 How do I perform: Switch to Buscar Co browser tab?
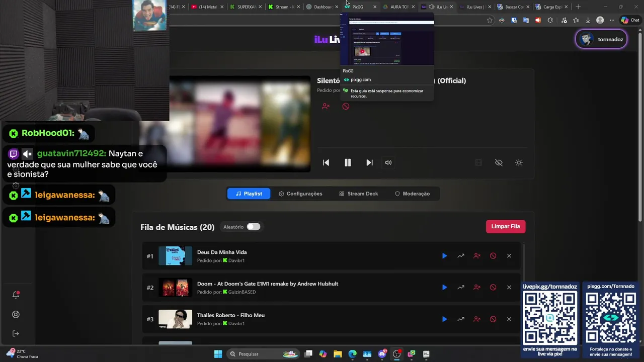click(513, 7)
